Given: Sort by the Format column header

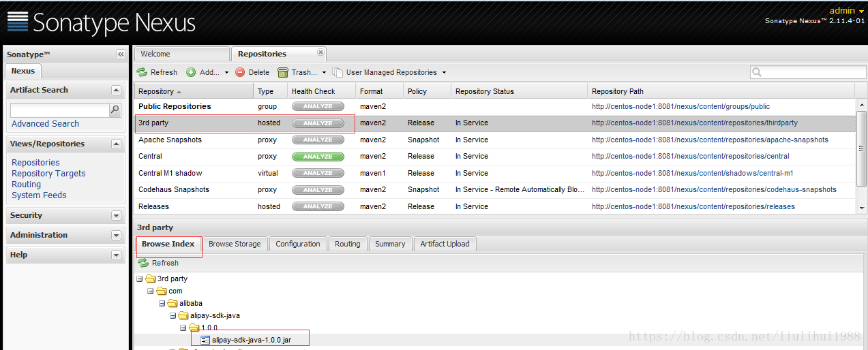Looking at the screenshot, I should [x=380, y=91].
